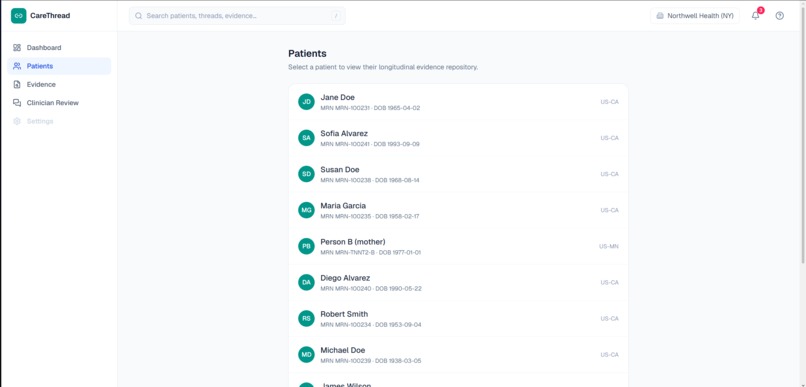Click the building icon beside Northwell Health

[x=660, y=16]
